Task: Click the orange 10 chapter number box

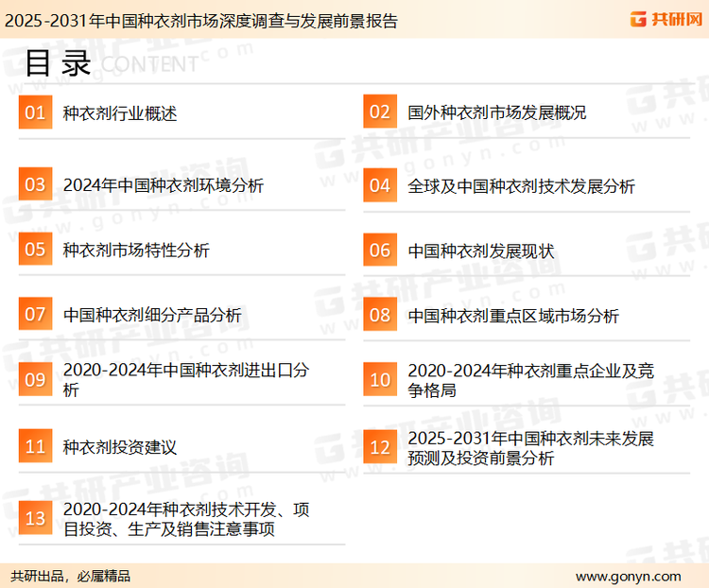Action: click(380, 379)
